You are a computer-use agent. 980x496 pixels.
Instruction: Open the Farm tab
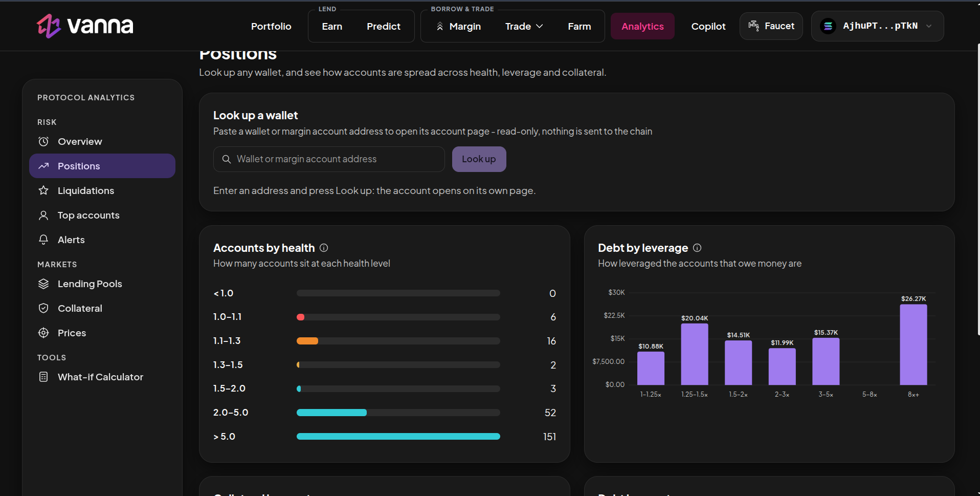coord(580,26)
